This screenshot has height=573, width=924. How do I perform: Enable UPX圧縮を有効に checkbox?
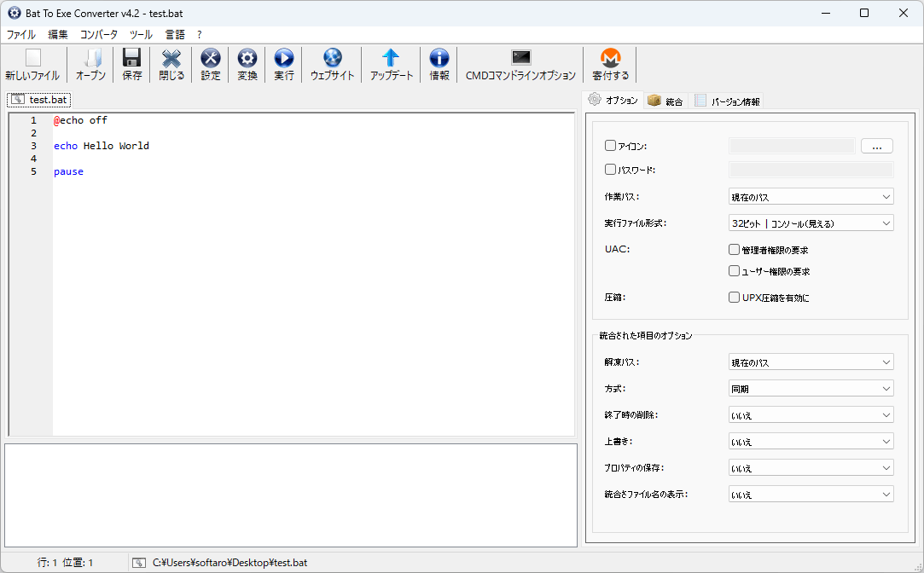(734, 298)
